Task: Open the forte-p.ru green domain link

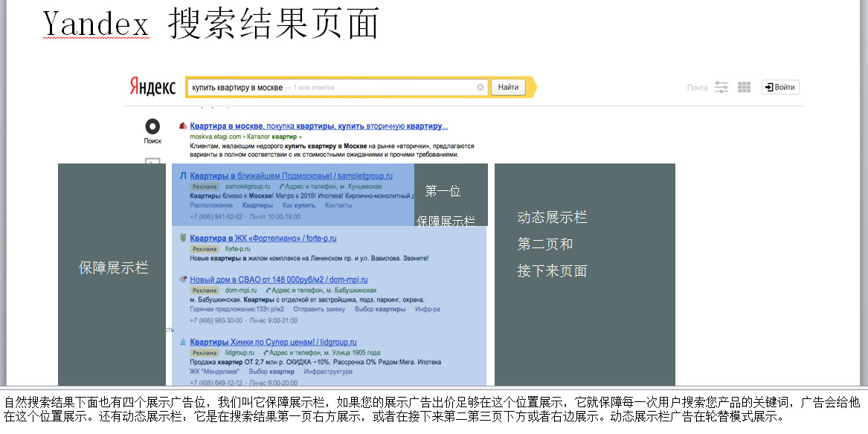Action: 237,249
